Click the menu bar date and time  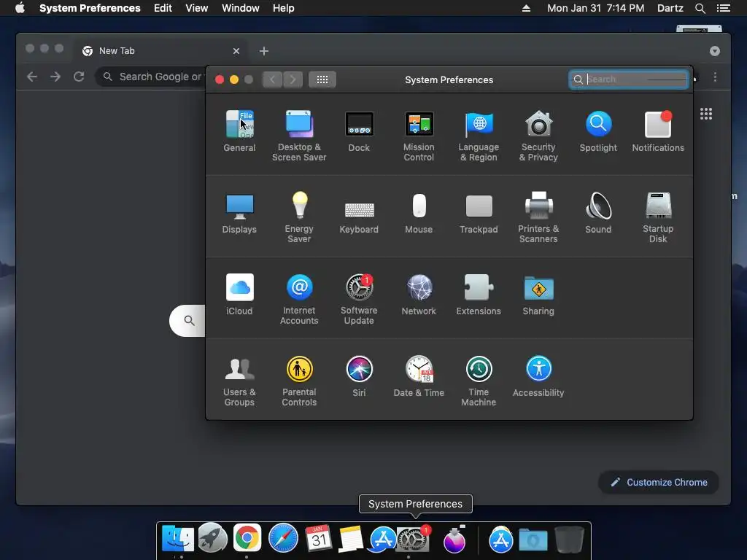tap(595, 8)
